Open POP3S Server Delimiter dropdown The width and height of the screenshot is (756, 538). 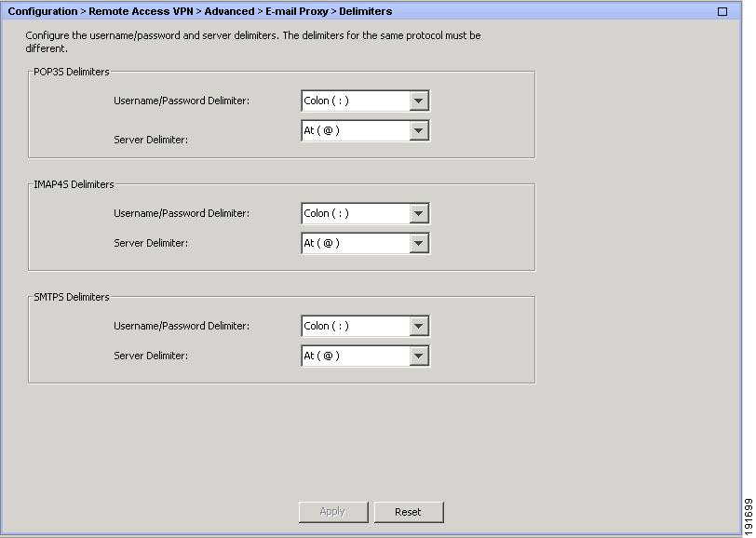[x=365, y=130]
